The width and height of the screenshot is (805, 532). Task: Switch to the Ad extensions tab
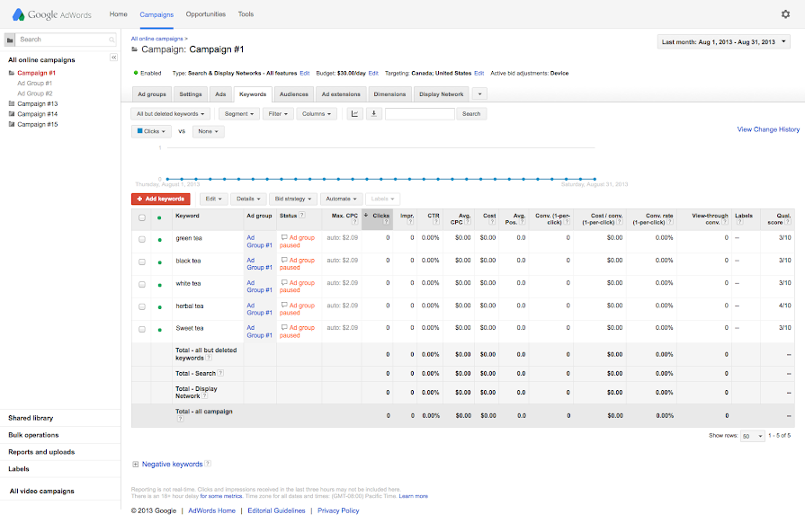341,93
